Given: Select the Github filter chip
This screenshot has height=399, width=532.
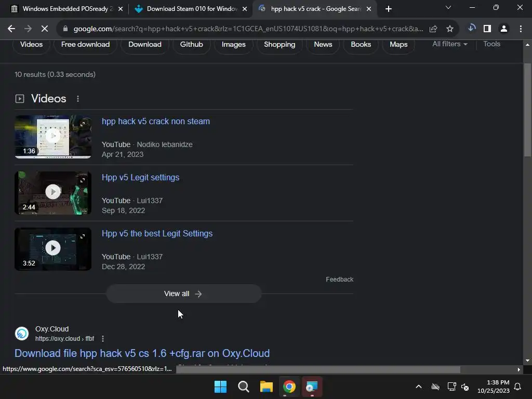Looking at the screenshot, I should (x=191, y=45).
